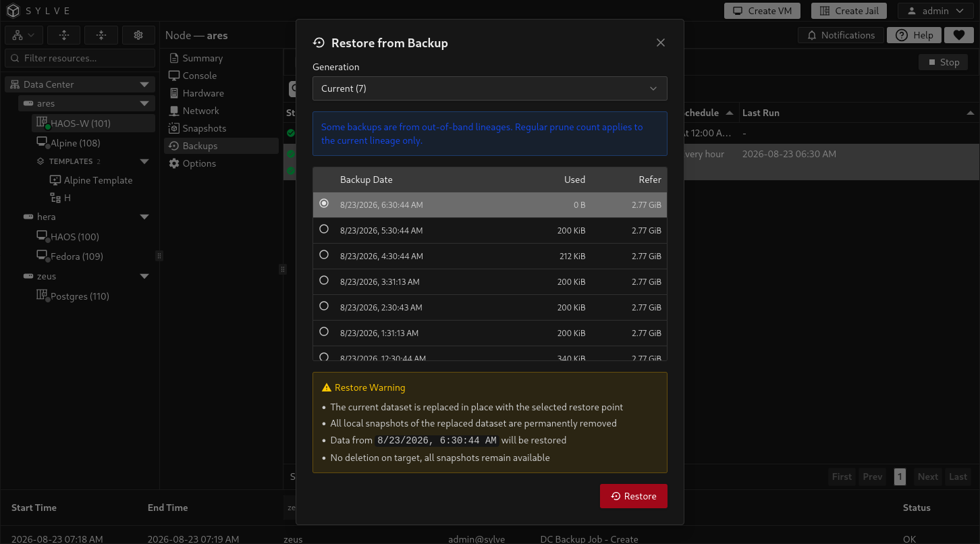
Task: Click the Hardware chip icon
Action: tap(174, 93)
